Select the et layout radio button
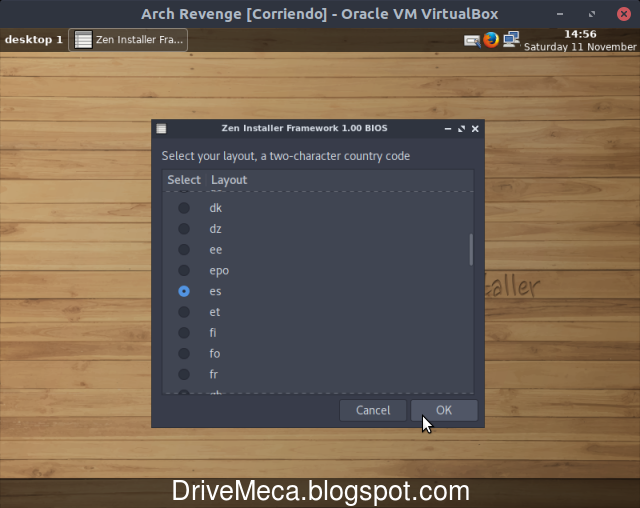The height and width of the screenshot is (508, 640). coord(184,312)
